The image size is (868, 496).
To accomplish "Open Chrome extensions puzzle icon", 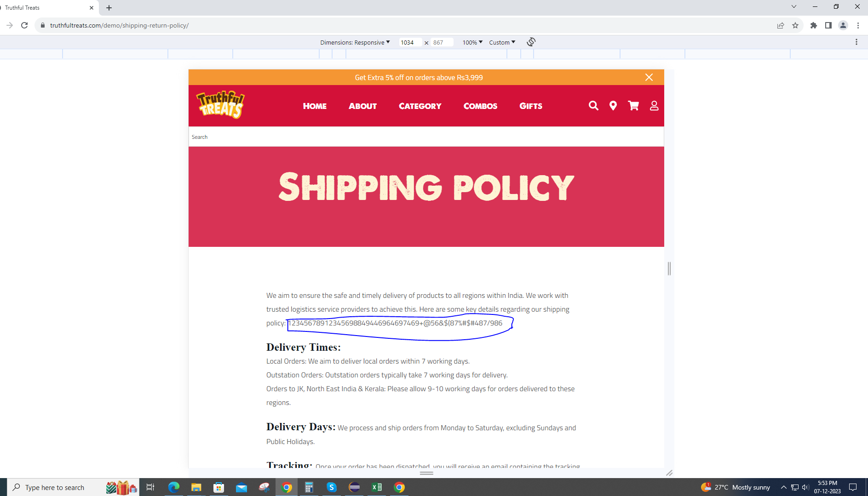I will click(x=814, y=25).
